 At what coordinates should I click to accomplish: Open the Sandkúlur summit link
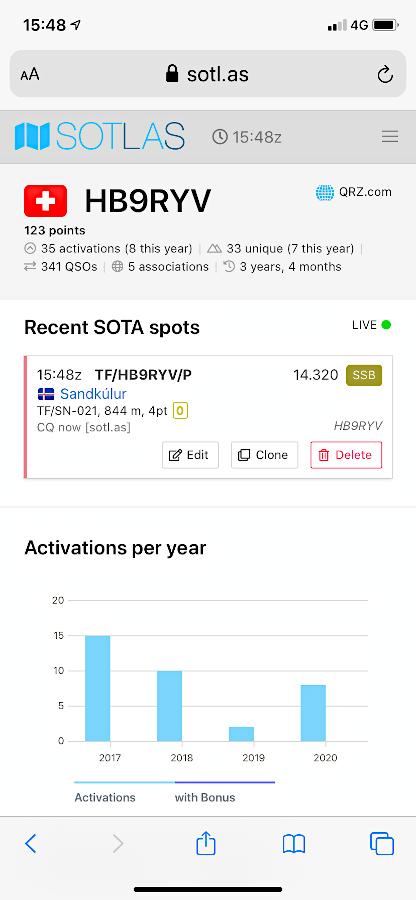click(x=93, y=394)
